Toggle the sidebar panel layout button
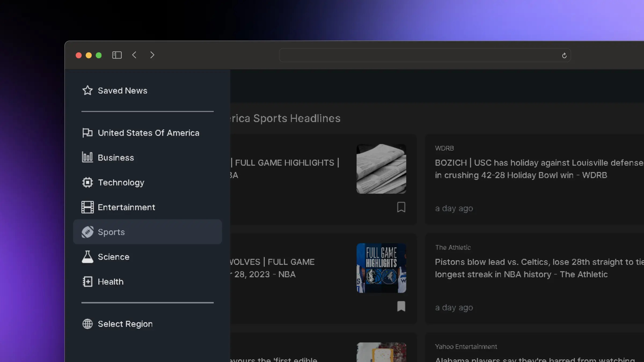This screenshot has height=362, width=644. 117,55
